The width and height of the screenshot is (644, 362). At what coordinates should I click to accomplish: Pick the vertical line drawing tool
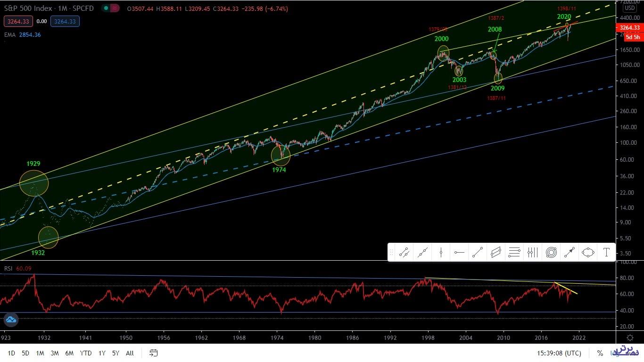point(441,253)
